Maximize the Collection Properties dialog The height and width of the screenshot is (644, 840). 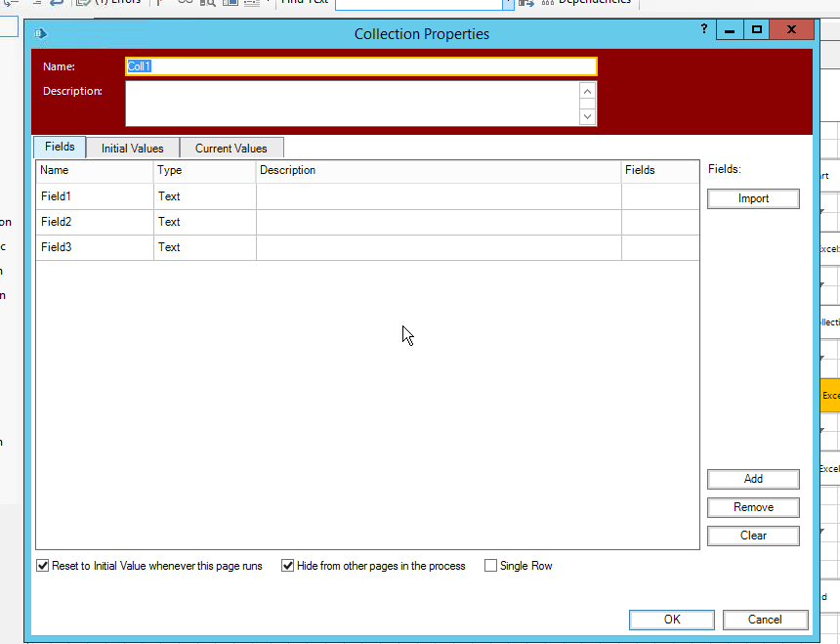(x=756, y=29)
